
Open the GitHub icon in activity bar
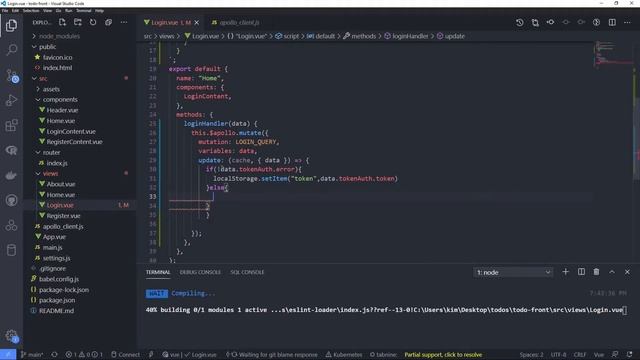click(11, 200)
